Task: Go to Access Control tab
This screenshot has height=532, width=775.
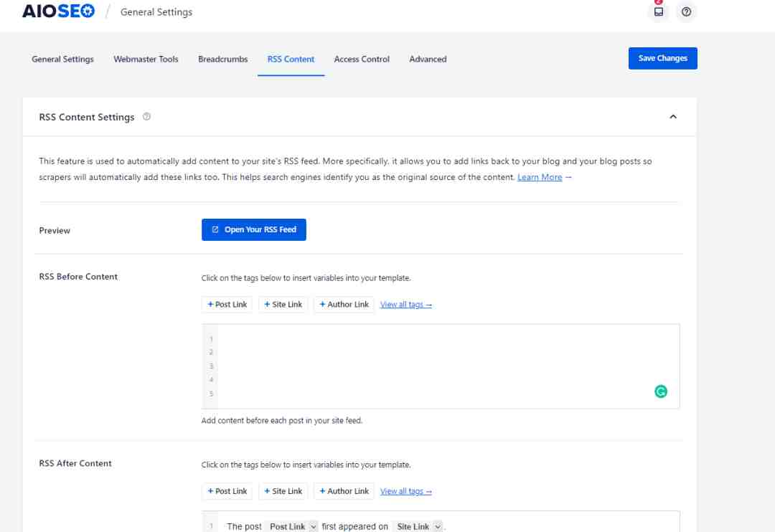Action: pos(362,59)
